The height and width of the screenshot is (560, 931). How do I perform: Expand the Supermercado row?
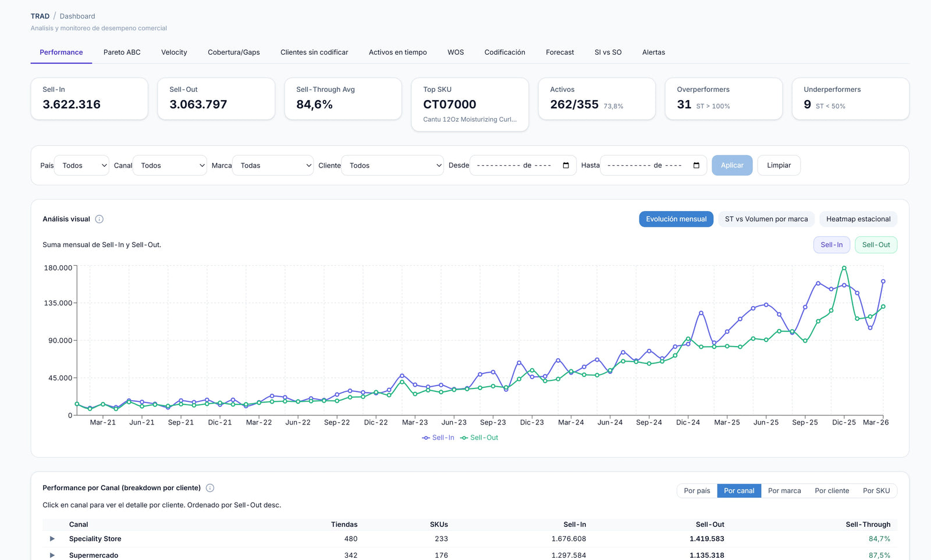(52, 555)
